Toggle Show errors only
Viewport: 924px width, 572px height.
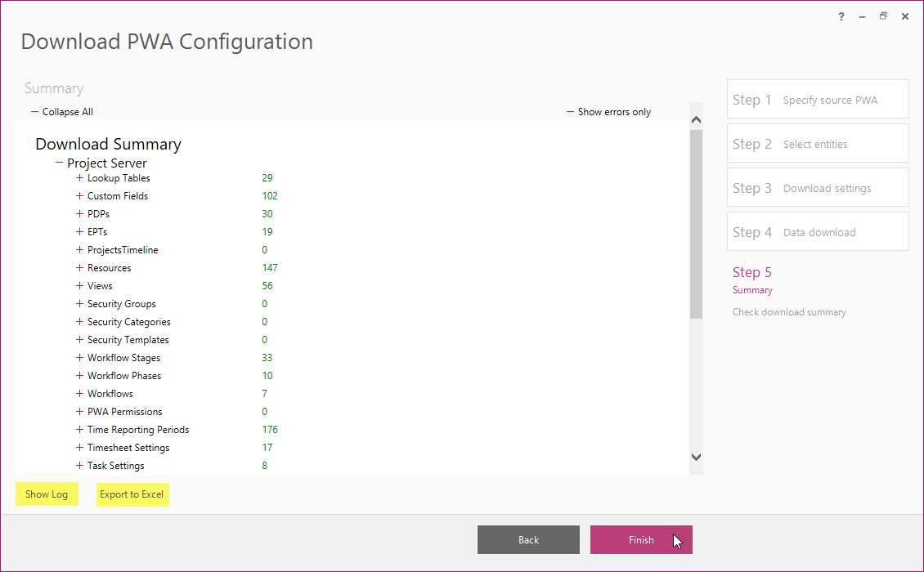coord(608,111)
